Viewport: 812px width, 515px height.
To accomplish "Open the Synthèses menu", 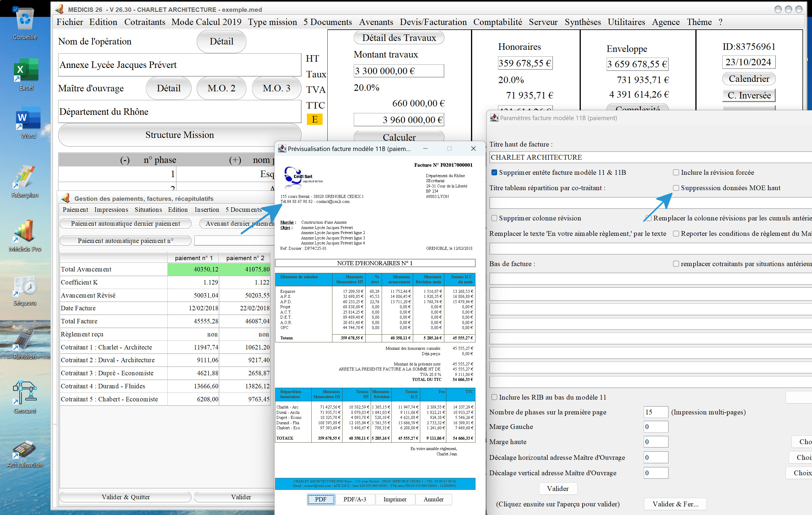I will (x=583, y=22).
